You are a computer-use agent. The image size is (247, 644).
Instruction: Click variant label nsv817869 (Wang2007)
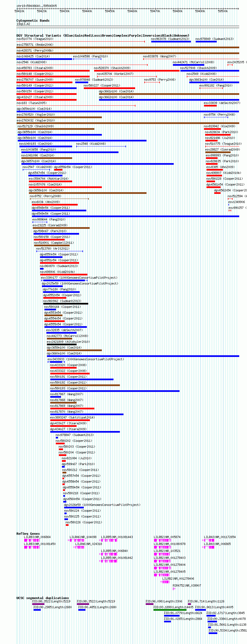(67, 406)
